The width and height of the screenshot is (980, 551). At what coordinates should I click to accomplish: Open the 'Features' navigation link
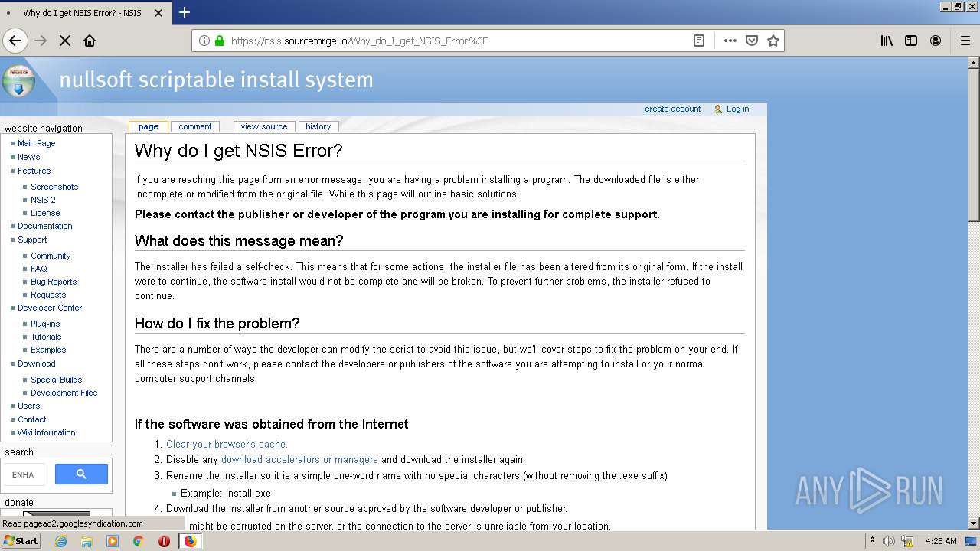tap(34, 171)
